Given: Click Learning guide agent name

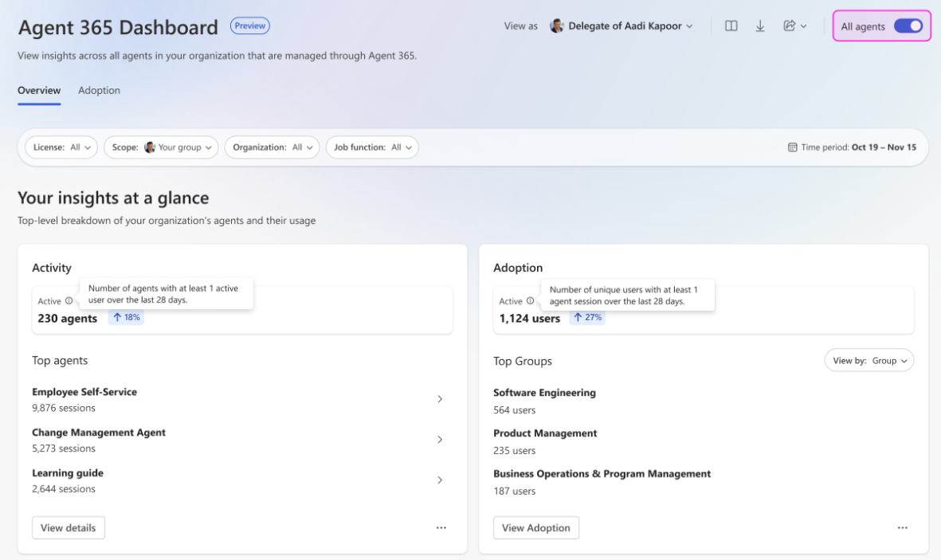Looking at the screenshot, I should (68, 473).
